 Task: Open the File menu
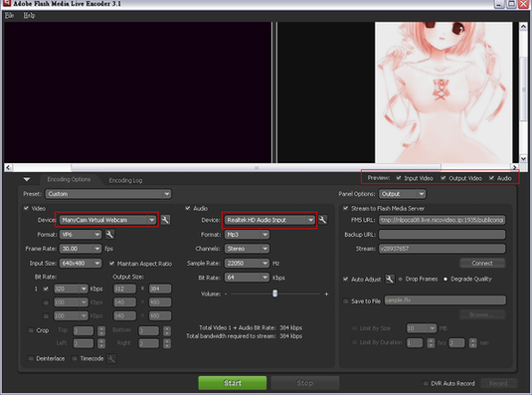[9, 15]
